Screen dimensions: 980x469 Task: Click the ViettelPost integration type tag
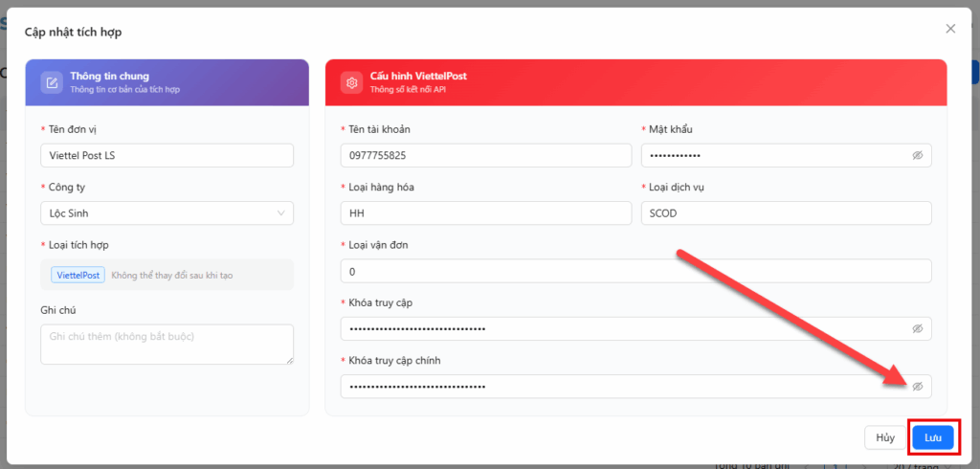point(78,275)
